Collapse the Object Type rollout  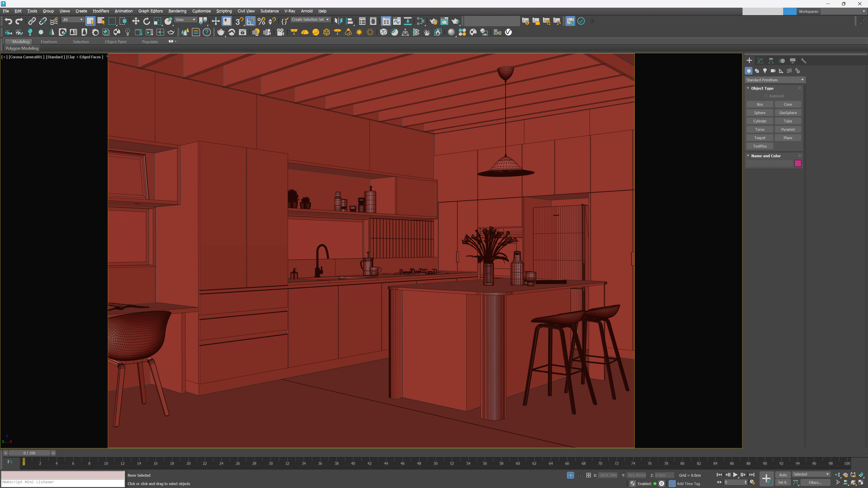pos(762,88)
